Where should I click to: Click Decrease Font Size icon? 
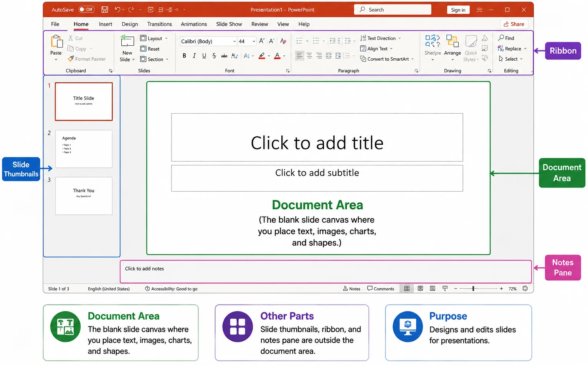tap(272, 41)
